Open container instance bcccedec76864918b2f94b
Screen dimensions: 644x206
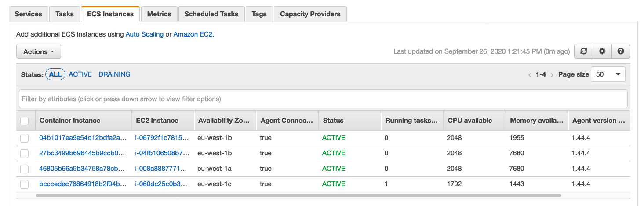coord(83,184)
